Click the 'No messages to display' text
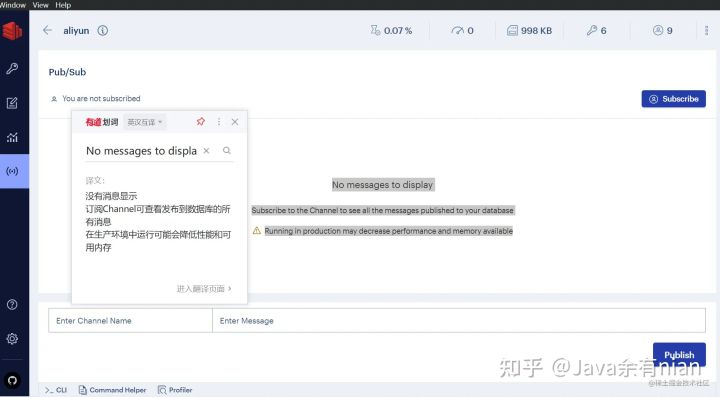The image size is (720, 397). point(382,185)
